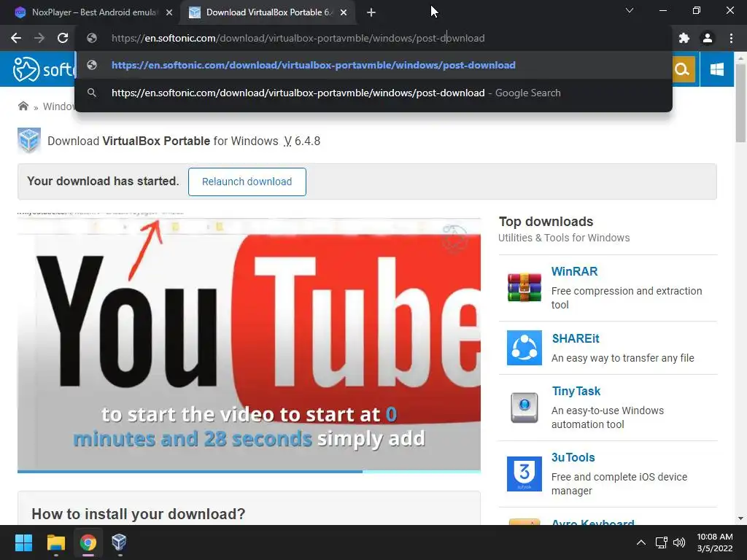
Task: Click the network tray icon
Action: pyautogui.click(x=661, y=542)
